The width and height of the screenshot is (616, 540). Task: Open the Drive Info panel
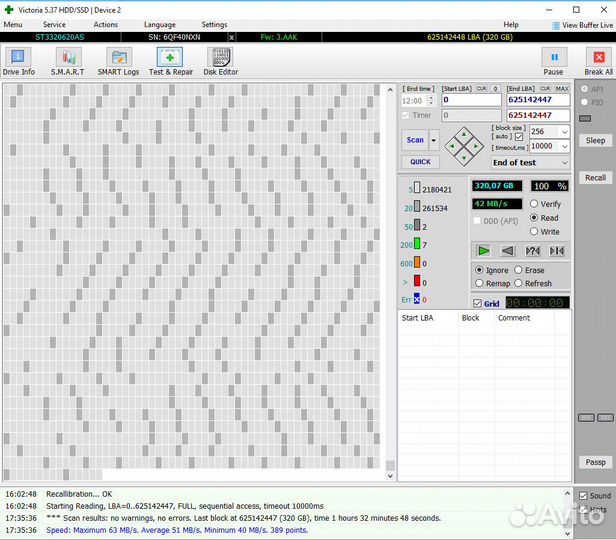pyautogui.click(x=18, y=62)
